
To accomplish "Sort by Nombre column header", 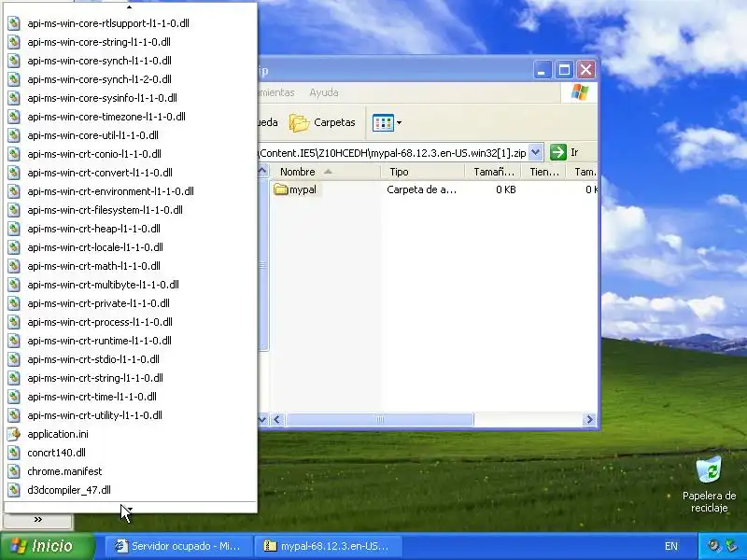I will point(325,172).
